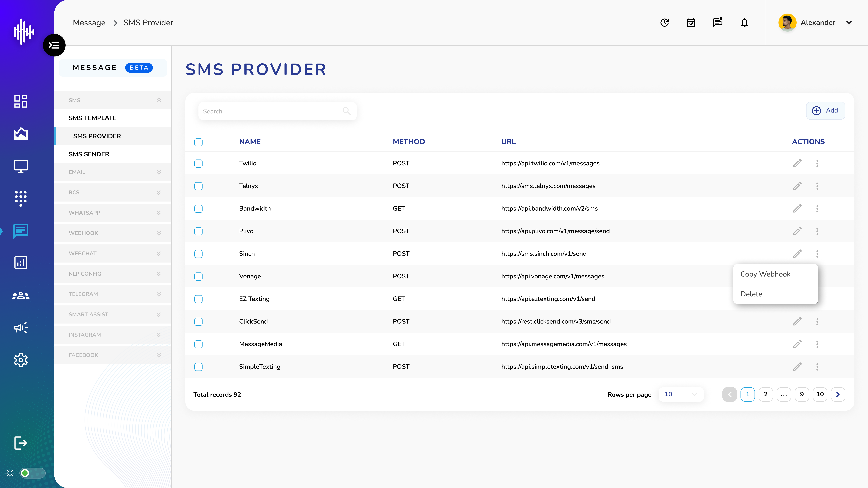Open the rows per page dropdown
Screen dimensions: 868x488
[681, 394]
